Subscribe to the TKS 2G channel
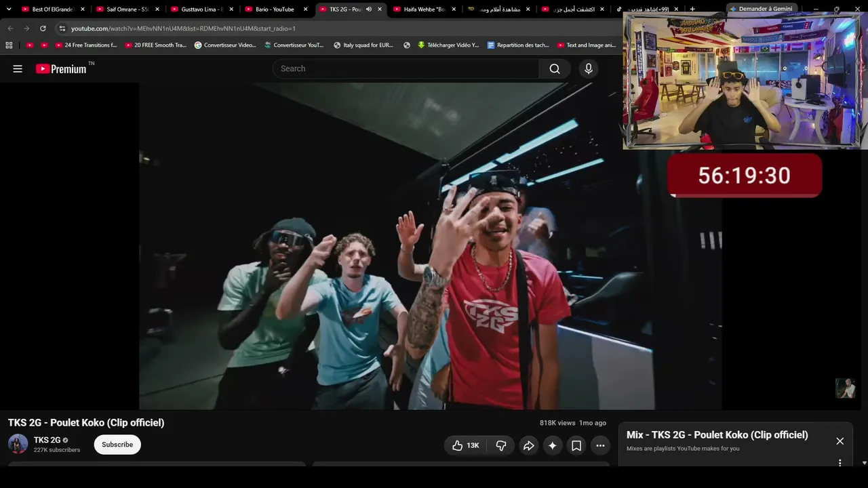The height and width of the screenshot is (488, 868). 117,445
